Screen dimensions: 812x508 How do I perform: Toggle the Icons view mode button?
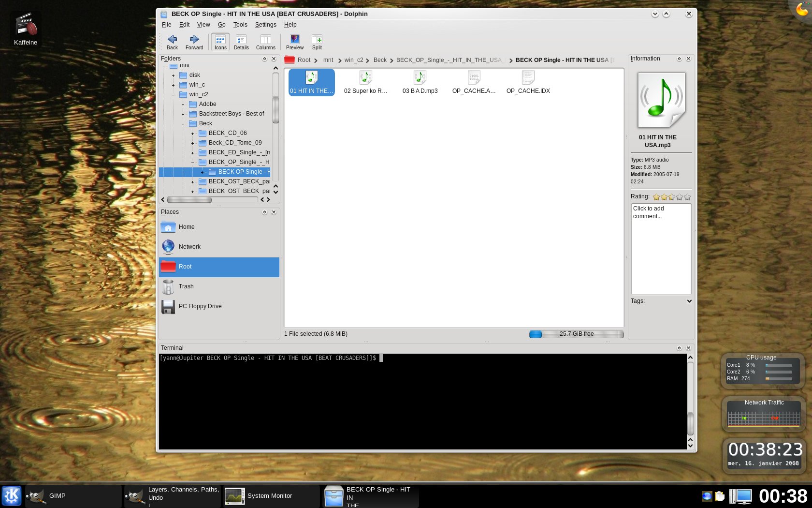[x=220, y=42]
